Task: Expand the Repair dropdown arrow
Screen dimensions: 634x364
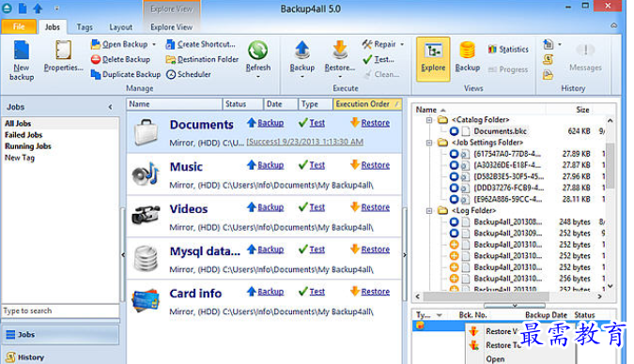Action: [x=402, y=44]
